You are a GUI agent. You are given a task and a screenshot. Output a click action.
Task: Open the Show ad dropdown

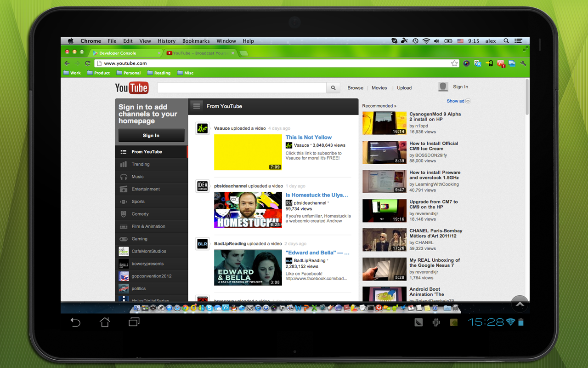click(458, 101)
